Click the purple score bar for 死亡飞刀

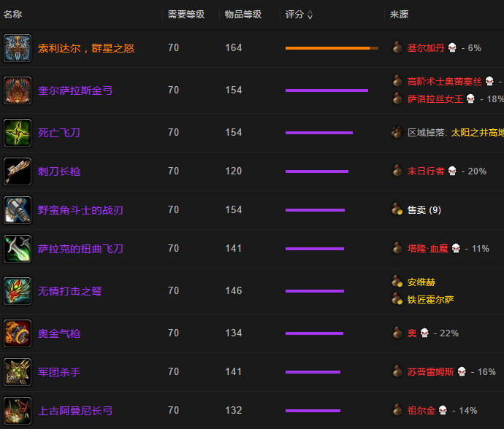tap(319, 133)
